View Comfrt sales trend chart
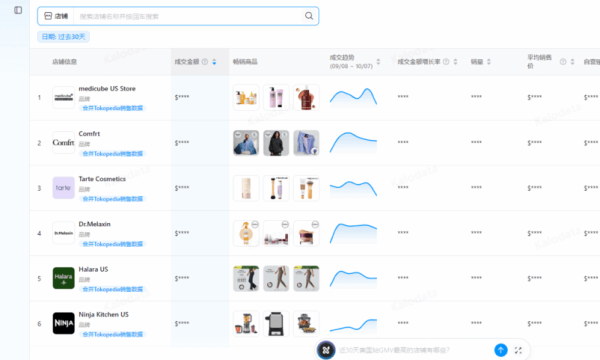Viewport: 600px width, 360px height. coord(353,143)
